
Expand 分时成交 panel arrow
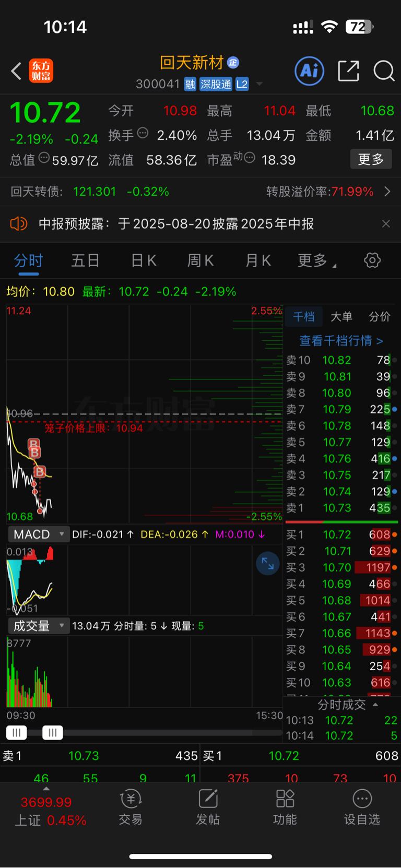375,705
